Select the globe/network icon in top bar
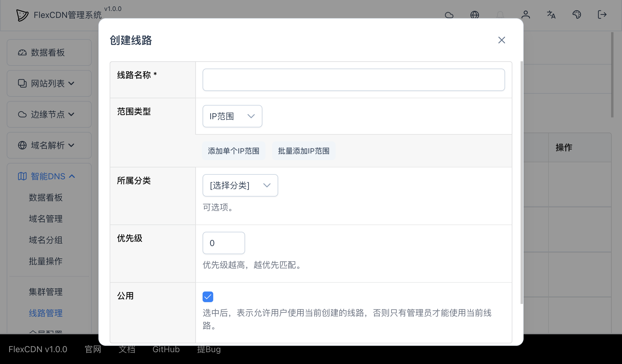 click(x=475, y=15)
